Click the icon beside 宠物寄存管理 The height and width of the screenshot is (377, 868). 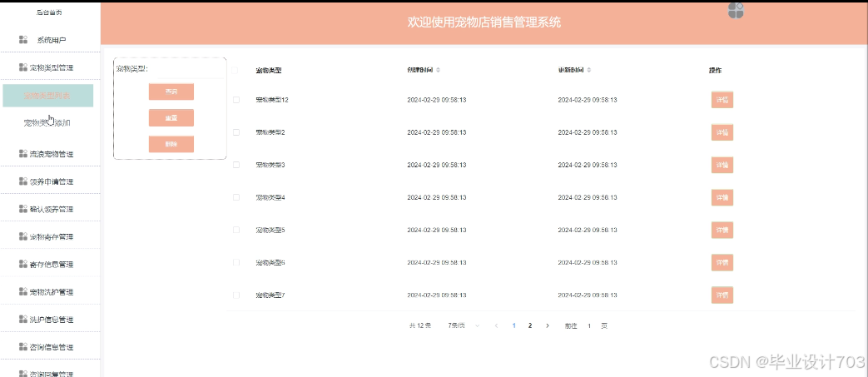coord(23,236)
